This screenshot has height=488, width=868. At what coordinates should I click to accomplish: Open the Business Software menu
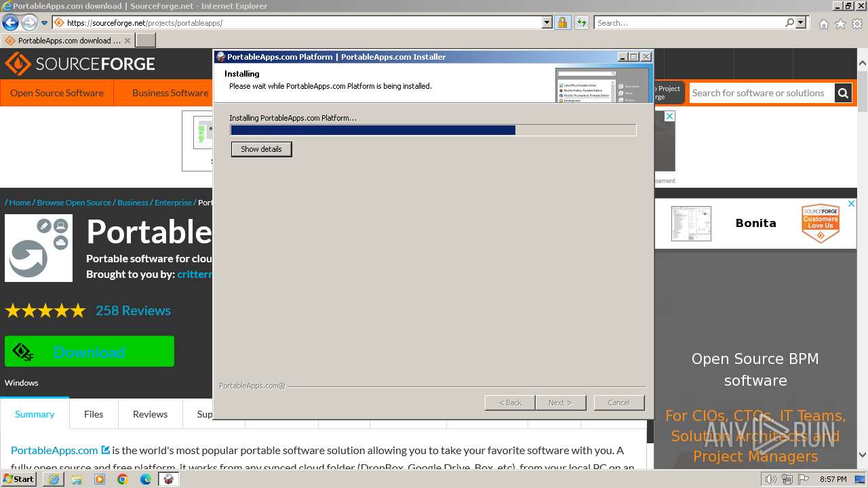click(x=170, y=93)
